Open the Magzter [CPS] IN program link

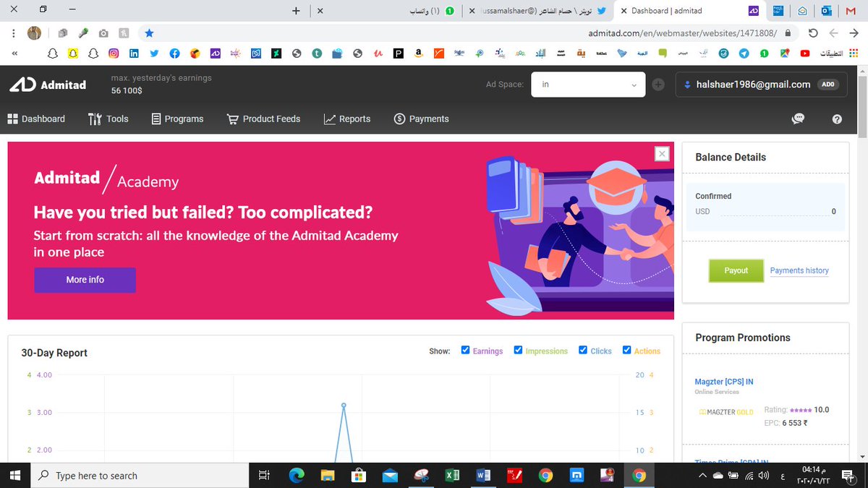click(724, 382)
